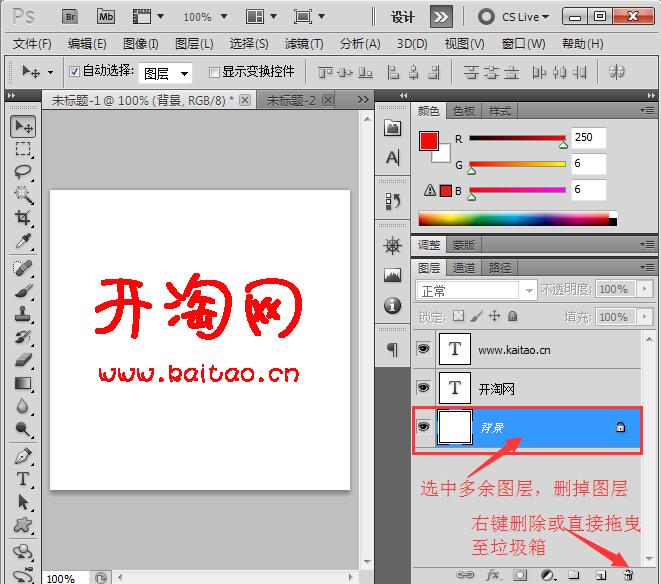This screenshot has height=584, width=661.
Task: Switch to the 通道 tab
Action: 464,267
